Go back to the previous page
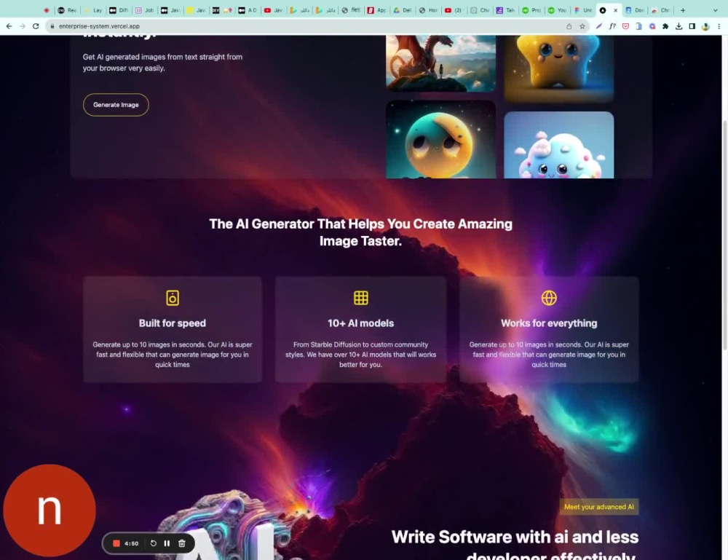Screen dimensions: 728x560 click(x=9, y=26)
